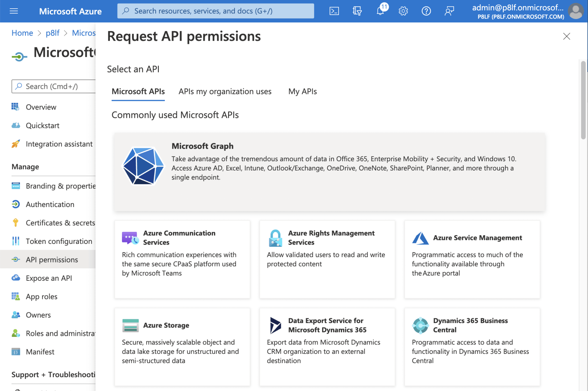Close the Request API permissions panel
The image size is (588, 391).
[567, 37]
